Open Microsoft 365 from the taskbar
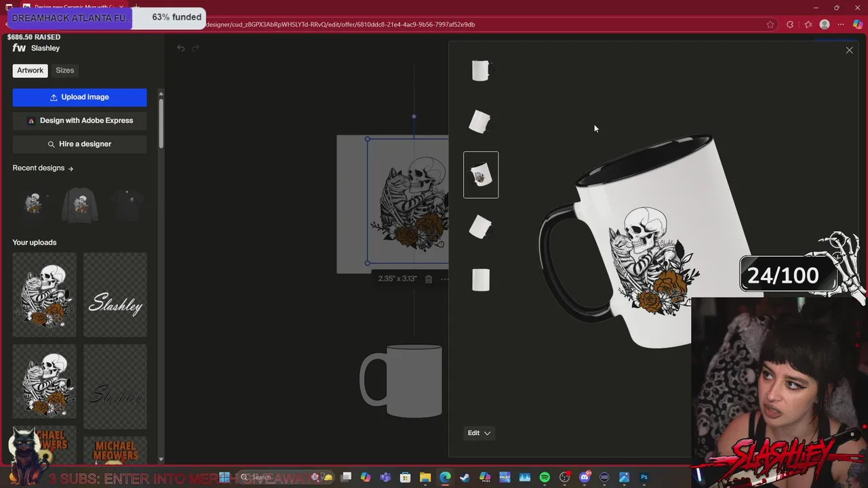The image size is (868, 488). (x=485, y=477)
